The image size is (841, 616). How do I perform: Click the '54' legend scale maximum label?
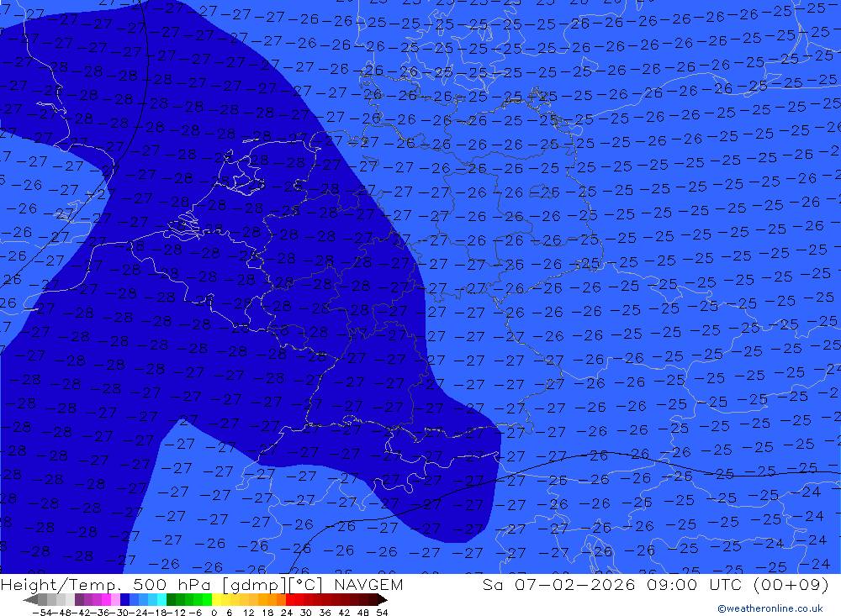coord(382,613)
